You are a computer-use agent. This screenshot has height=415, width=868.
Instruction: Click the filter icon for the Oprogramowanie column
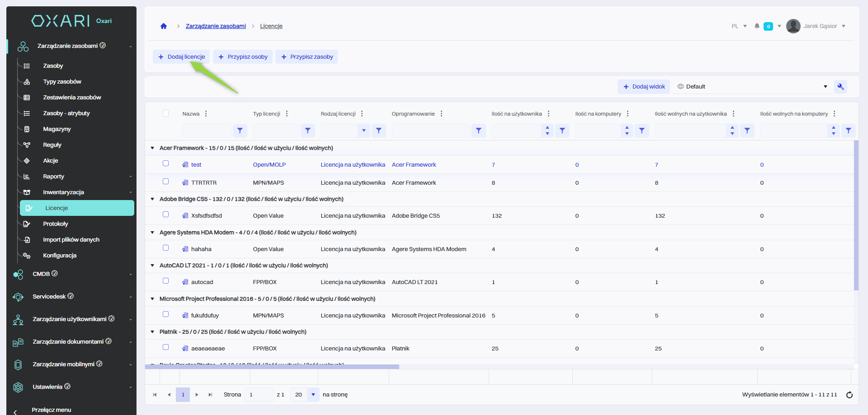(x=478, y=131)
